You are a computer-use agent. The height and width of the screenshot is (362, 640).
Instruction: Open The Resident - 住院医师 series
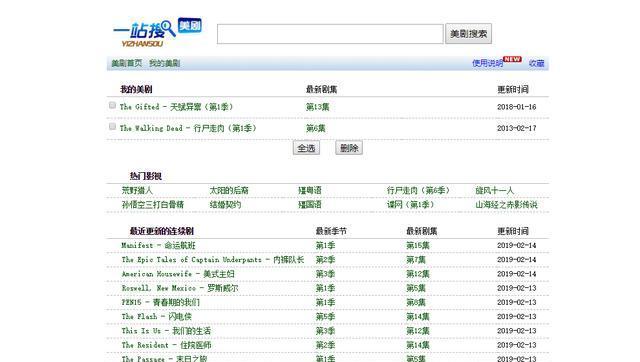click(x=166, y=345)
